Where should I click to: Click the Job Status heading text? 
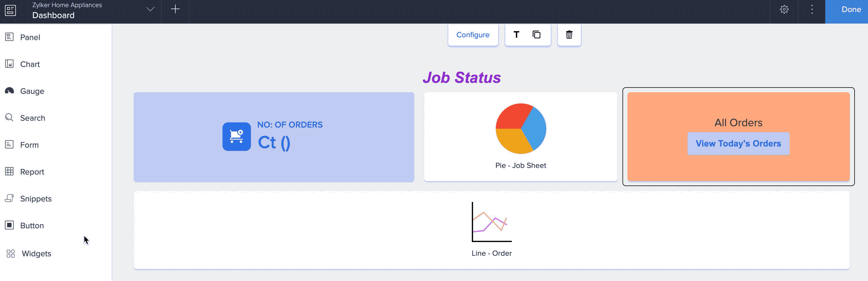(462, 78)
